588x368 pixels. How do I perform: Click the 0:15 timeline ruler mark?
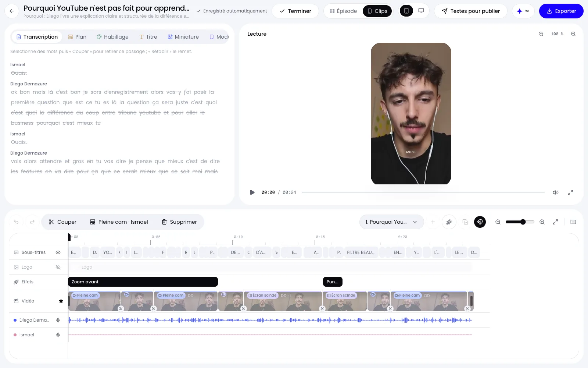[320, 237]
